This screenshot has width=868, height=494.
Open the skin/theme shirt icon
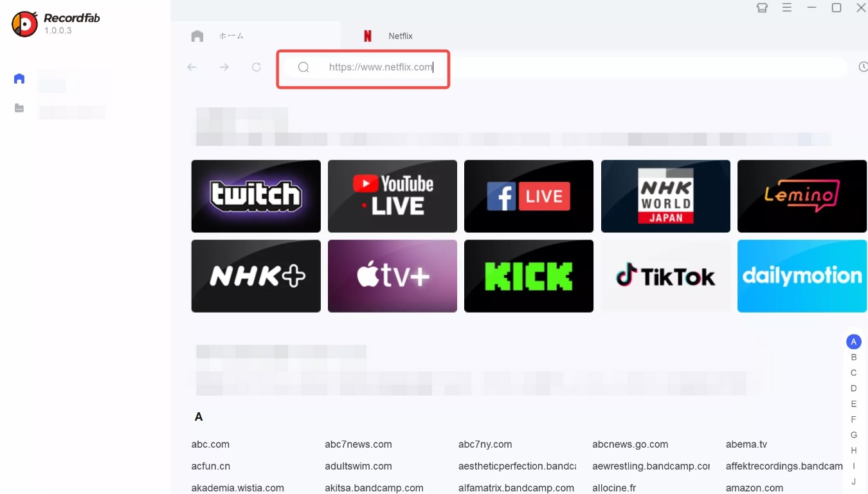click(x=762, y=8)
